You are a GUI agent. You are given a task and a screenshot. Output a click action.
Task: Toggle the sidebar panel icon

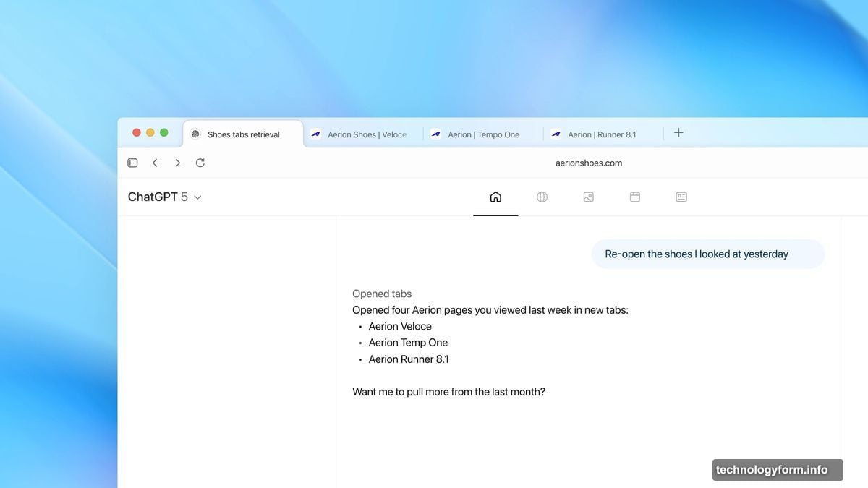click(132, 163)
